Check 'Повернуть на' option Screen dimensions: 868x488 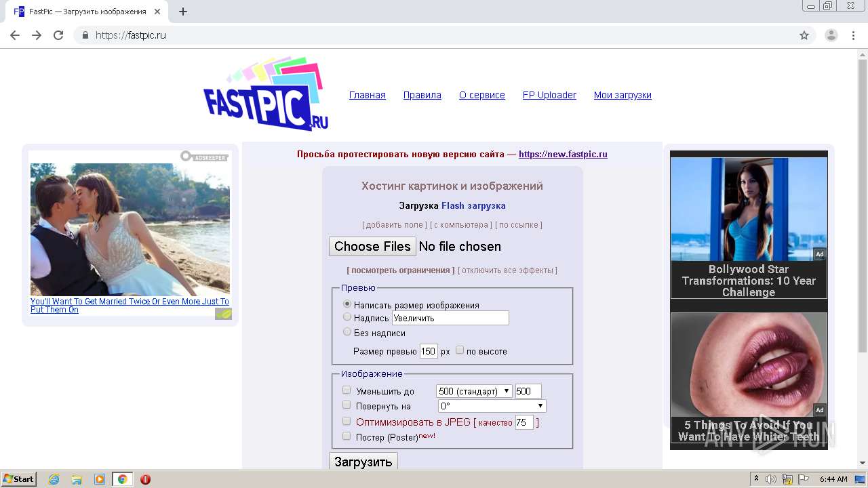pyautogui.click(x=347, y=405)
